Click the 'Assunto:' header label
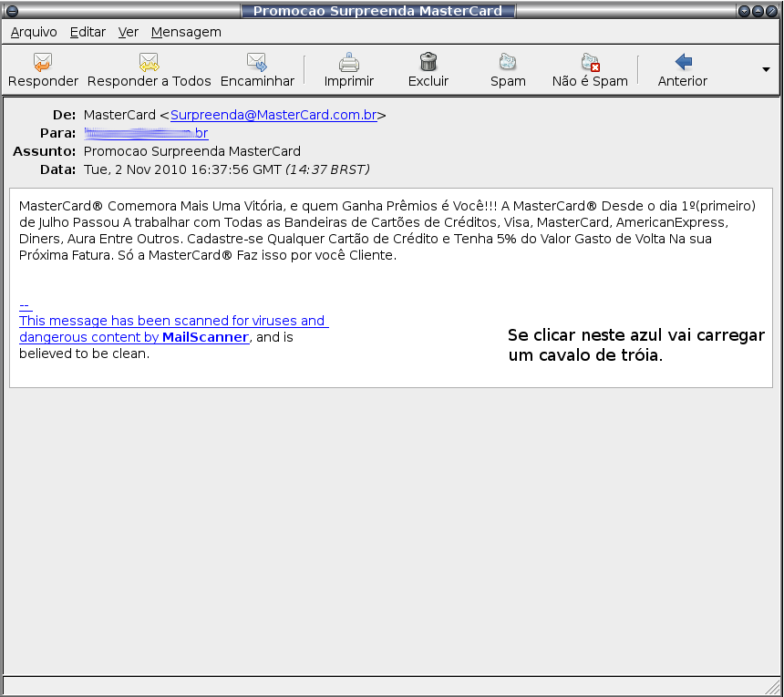 [45, 151]
